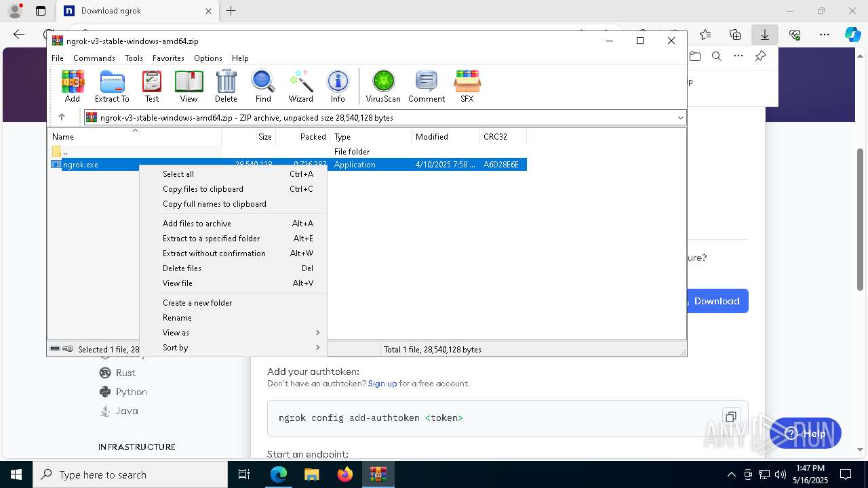The height and width of the screenshot is (488, 868).
Task: Open the File menu
Action: click(58, 58)
